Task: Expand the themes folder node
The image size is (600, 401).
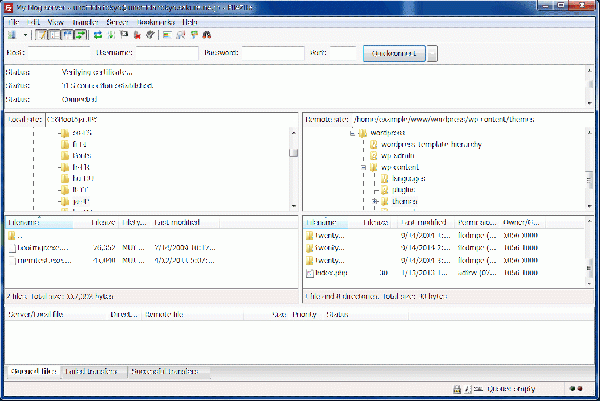Action: (x=375, y=201)
